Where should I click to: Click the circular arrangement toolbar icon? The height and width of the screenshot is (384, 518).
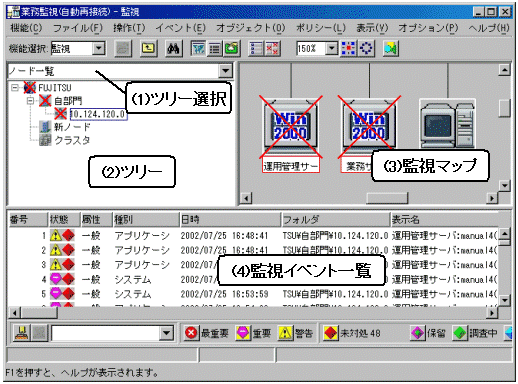(x=366, y=49)
